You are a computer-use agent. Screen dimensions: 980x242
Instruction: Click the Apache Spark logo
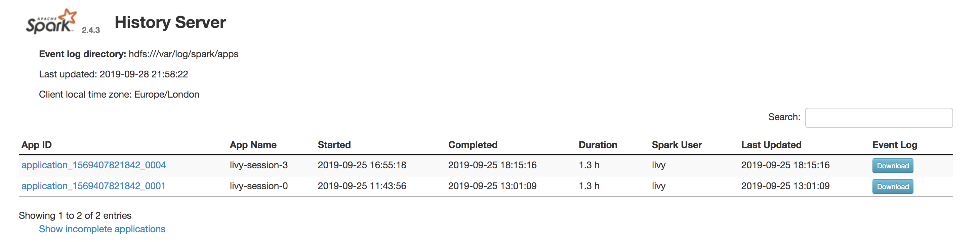tap(51, 21)
